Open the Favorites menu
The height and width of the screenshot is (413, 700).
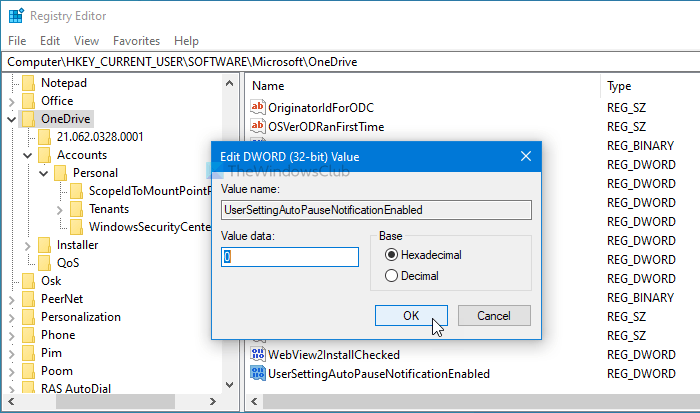136,41
